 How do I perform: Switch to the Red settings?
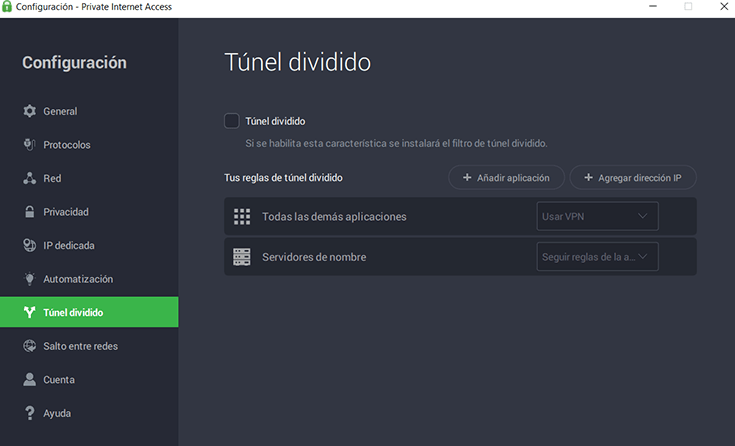89,178
